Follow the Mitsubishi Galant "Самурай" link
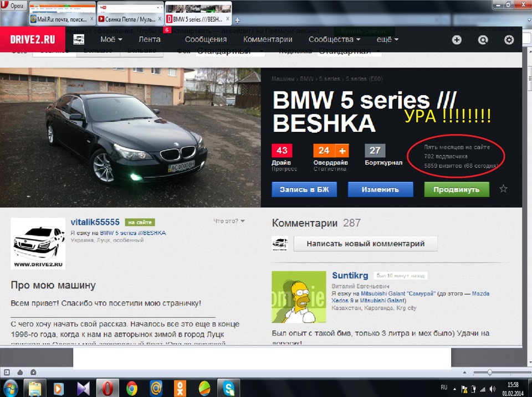The width and height of the screenshot is (532, 397). click(398, 293)
